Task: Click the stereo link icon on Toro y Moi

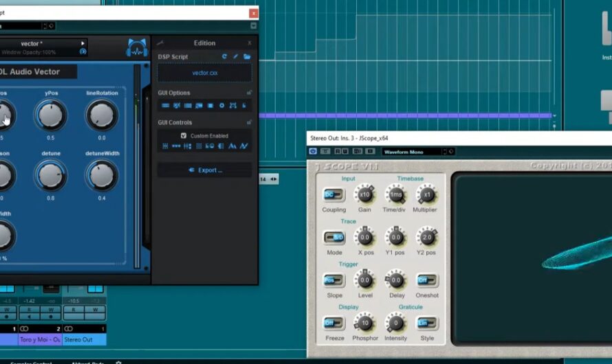Action: (x=24, y=328)
